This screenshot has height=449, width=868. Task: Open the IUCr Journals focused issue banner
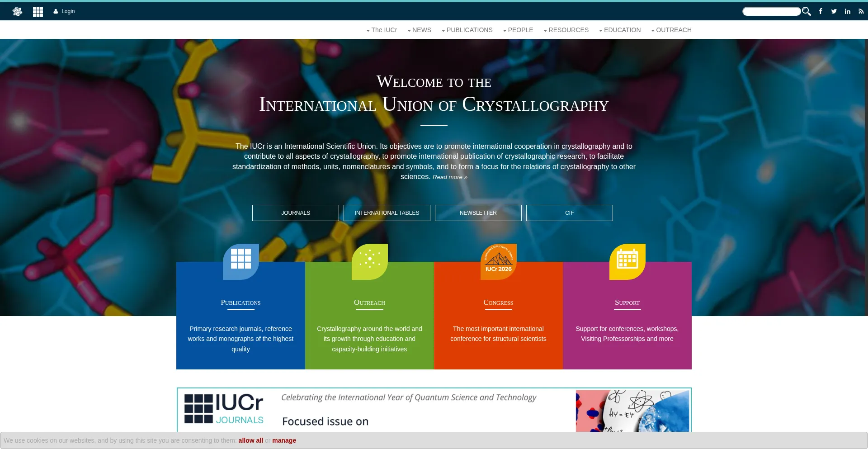click(434, 410)
